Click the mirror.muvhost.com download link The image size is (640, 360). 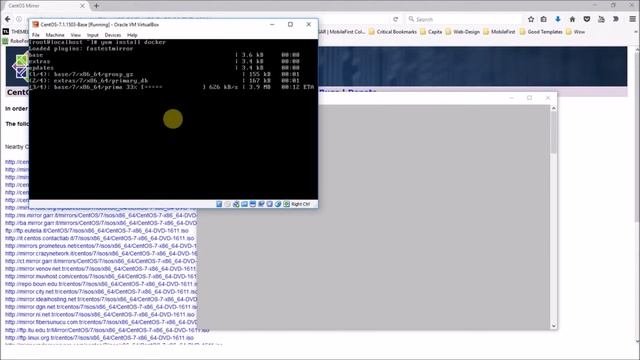pyautogui.click(x=100, y=276)
